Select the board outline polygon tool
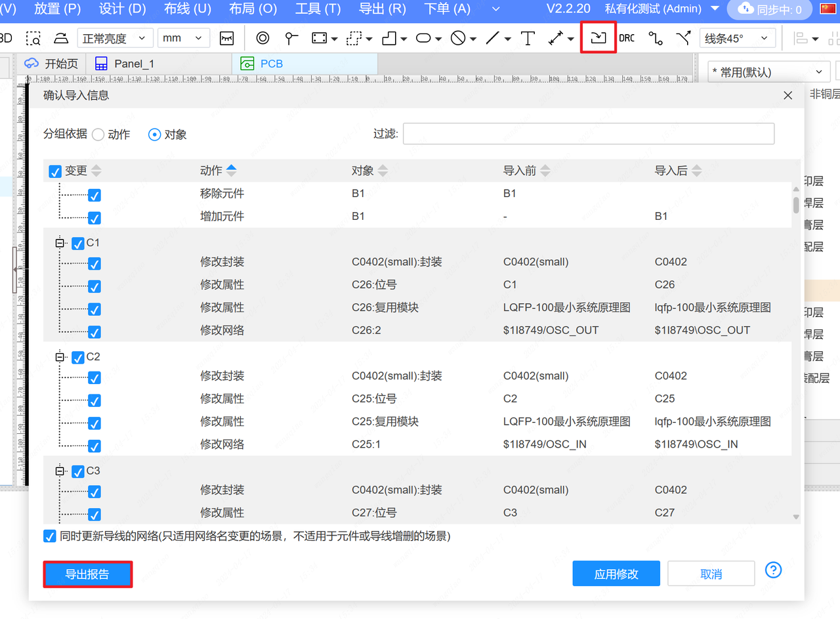This screenshot has width=840, height=619. point(389,38)
